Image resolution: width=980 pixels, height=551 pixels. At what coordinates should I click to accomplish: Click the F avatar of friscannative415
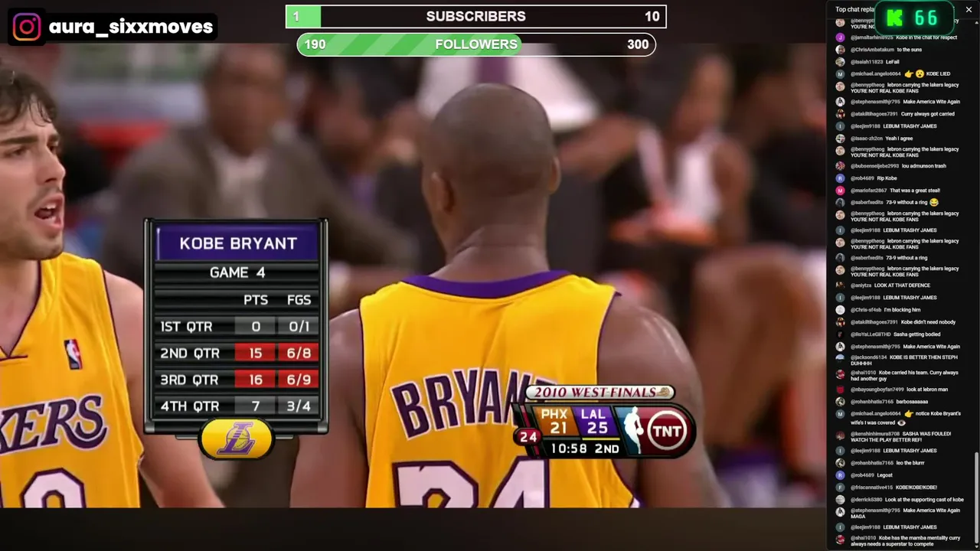tap(841, 487)
